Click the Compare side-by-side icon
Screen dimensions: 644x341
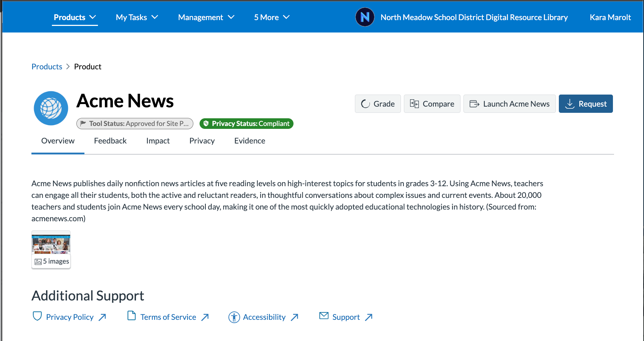(414, 104)
